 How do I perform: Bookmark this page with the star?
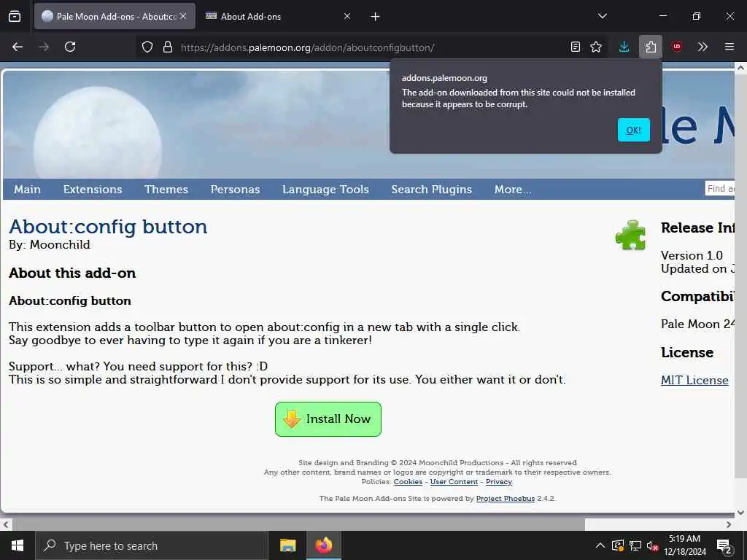point(596,47)
